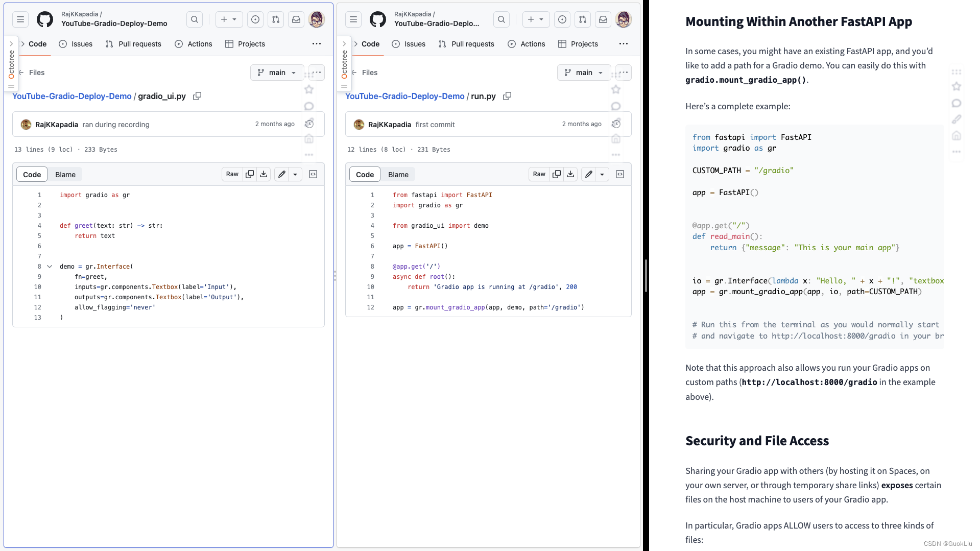The width and height of the screenshot is (980, 551).
Task: Open create-new plus dropdown in left window
Action: 229,19
